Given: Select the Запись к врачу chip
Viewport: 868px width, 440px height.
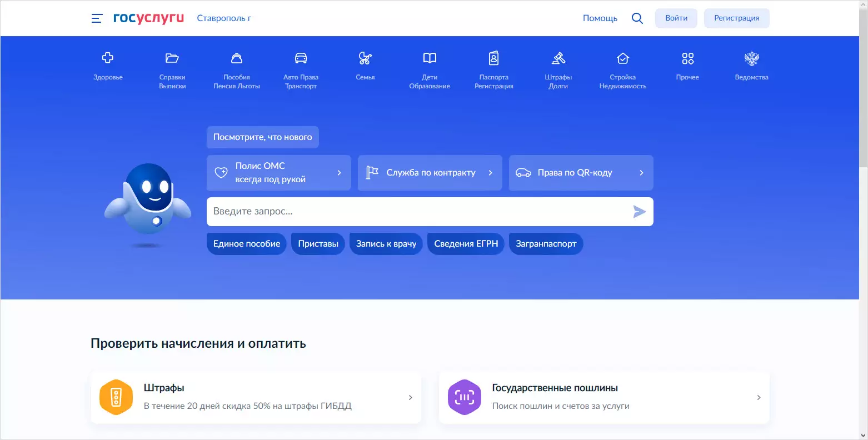Looking at the screenshot, I should tap(386, 244).
